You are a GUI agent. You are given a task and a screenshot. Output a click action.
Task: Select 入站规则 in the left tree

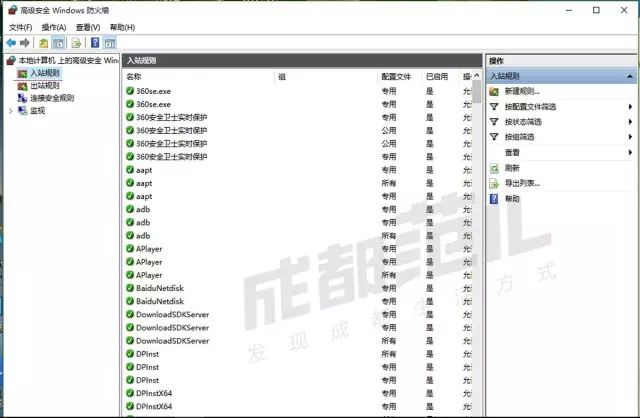(x=45, y=73)
